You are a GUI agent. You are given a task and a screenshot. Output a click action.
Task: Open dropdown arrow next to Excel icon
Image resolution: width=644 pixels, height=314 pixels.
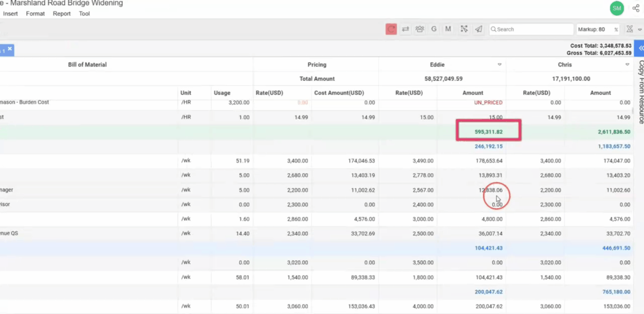tap(640, 29)
